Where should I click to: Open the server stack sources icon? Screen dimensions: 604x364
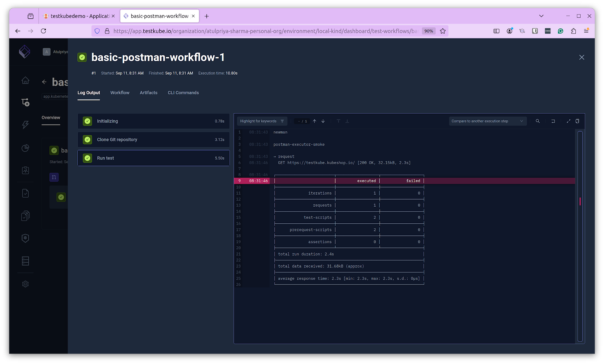coord(25,261)
